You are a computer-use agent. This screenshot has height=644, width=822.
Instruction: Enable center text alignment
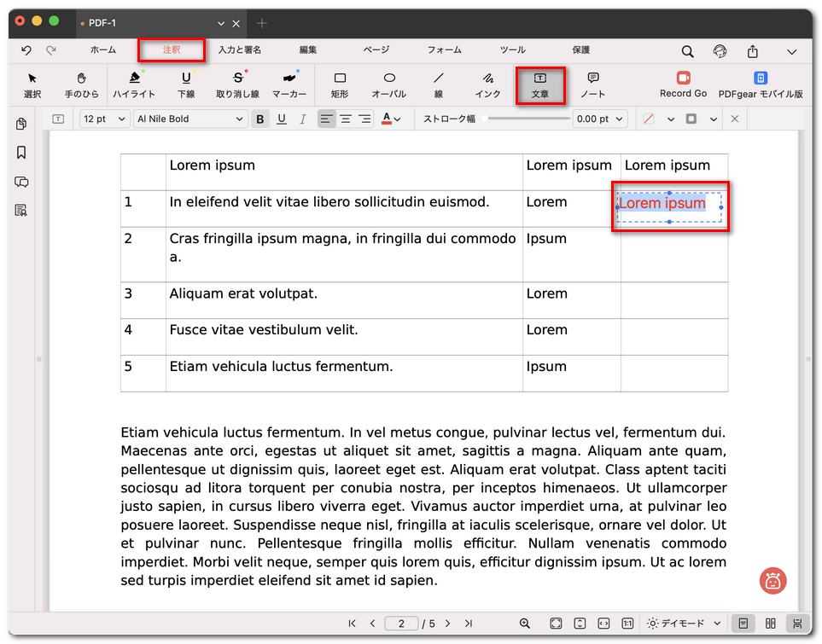tap(346, 119)
